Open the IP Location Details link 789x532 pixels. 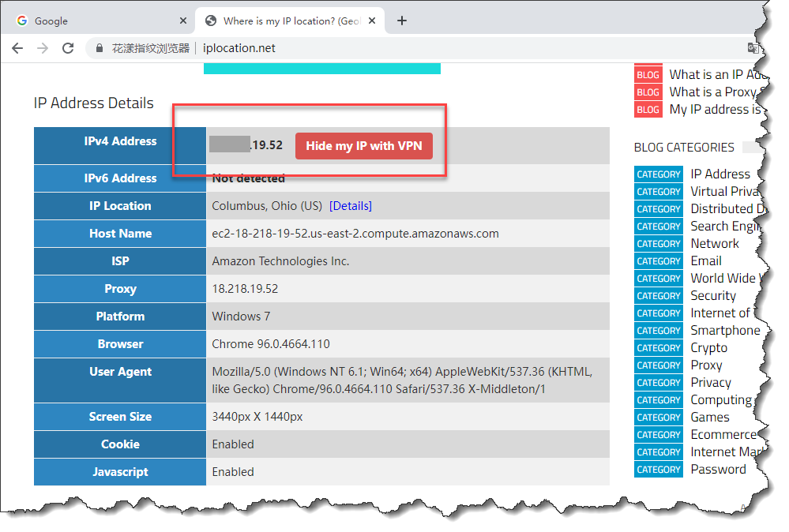coord(351,206)
